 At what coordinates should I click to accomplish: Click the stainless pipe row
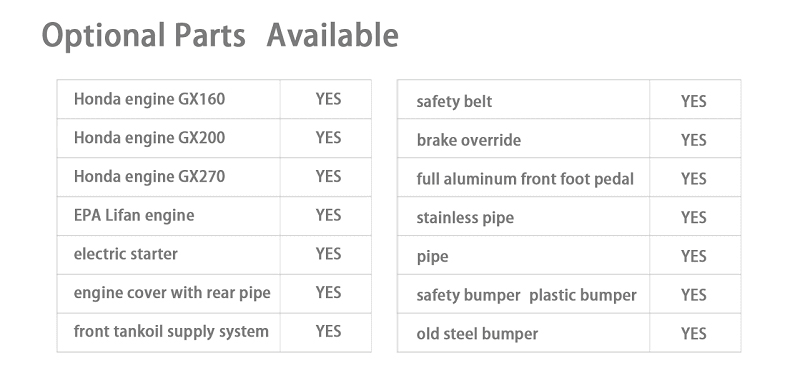[569, 216]
